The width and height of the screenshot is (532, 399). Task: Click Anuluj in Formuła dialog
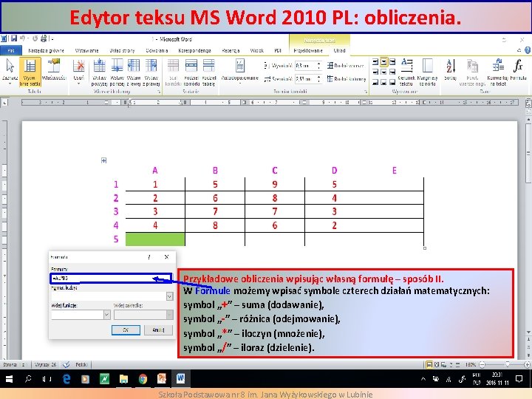click(158, 330)
